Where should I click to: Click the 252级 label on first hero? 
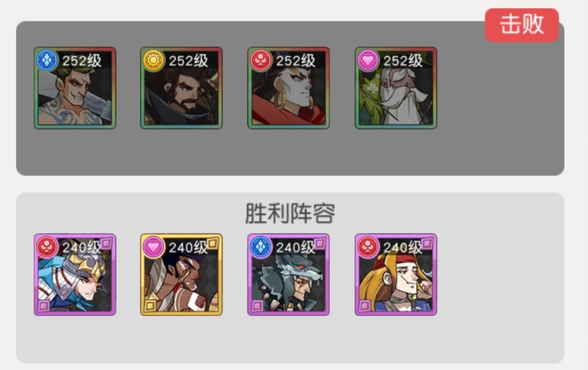82,61
